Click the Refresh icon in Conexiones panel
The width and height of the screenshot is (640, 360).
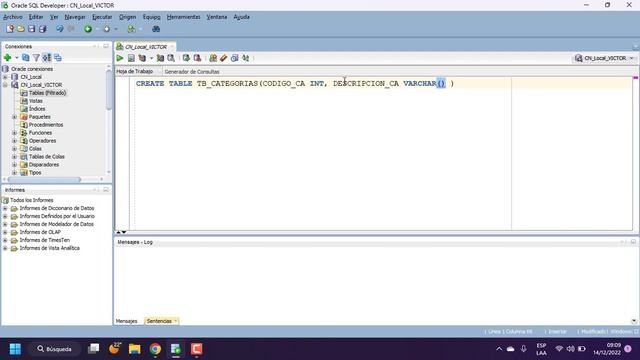(26, 58)
